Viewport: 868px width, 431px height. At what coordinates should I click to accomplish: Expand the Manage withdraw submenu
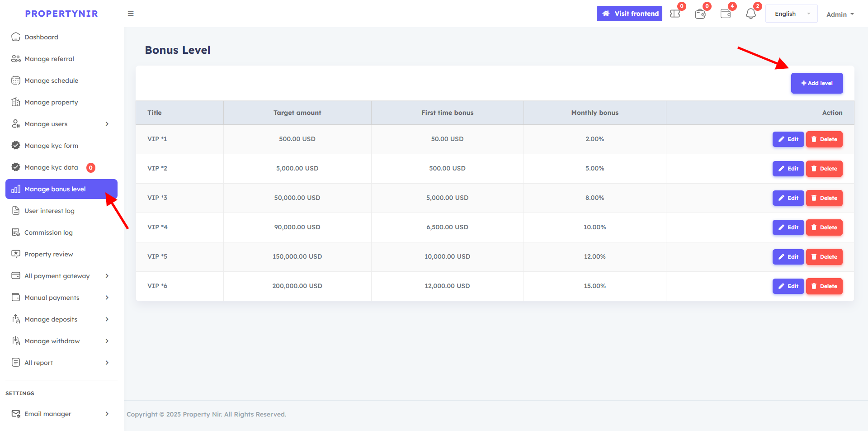pos(107,341)
